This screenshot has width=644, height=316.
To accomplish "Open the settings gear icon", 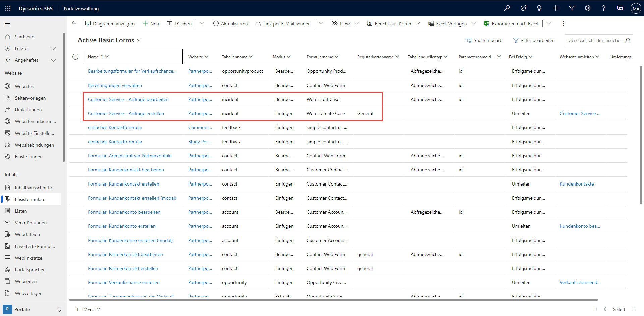I will tap(587, 8).
